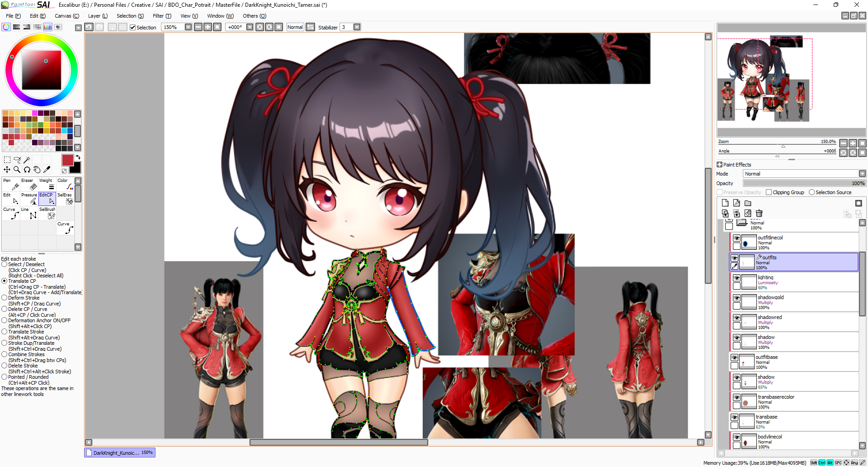
Task: Open the 150% zoom level dropdown
Action: pos(188,27)
